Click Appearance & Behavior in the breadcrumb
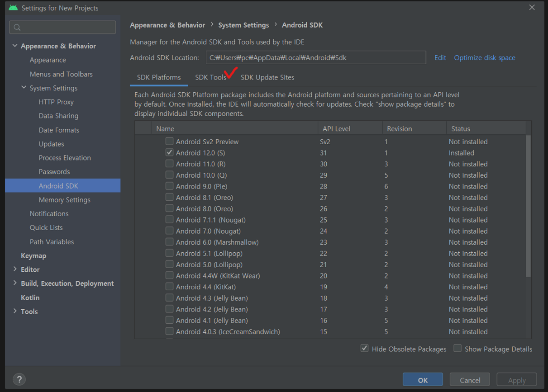The height and width of the screenshot is (392, 548). tap(167, 25)
